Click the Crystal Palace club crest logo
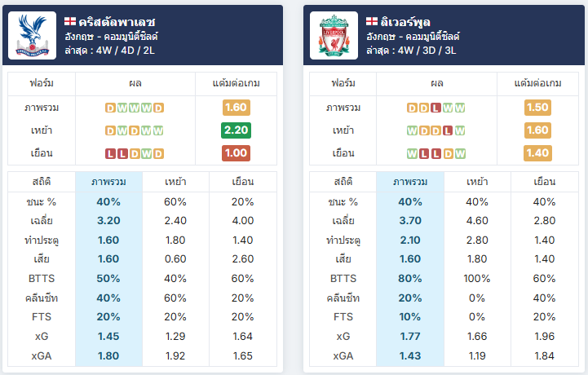The height and width of the screenshot is (375, 588). pyautogui.click(x=33, y=35)
